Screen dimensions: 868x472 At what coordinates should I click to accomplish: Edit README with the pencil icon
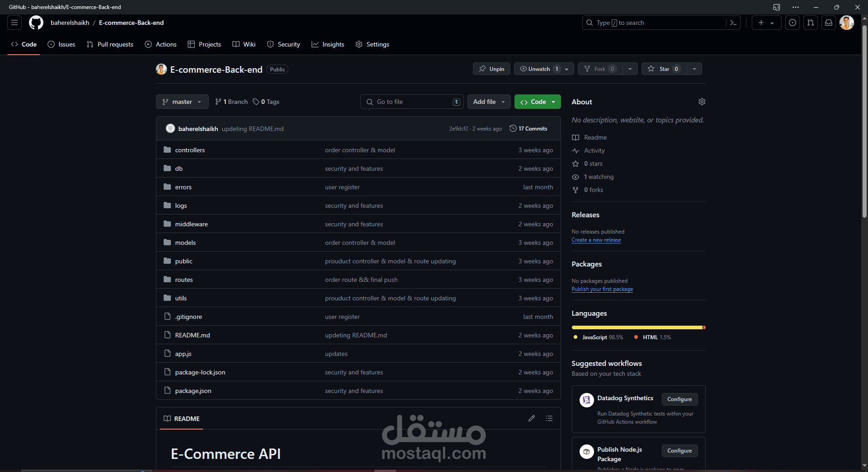[532, 418]
